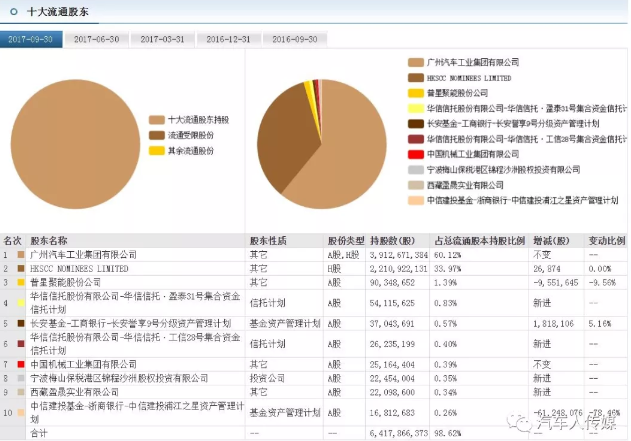This screenshot has height=441, width=631.
Task: Click the -9,551,645 change value
Action: [x=556, y=282]
